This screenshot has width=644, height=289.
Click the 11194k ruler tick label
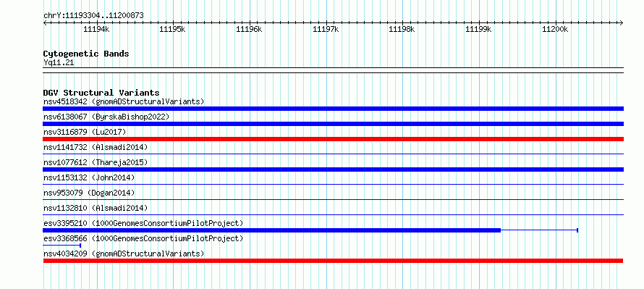[x=96, y=29]
